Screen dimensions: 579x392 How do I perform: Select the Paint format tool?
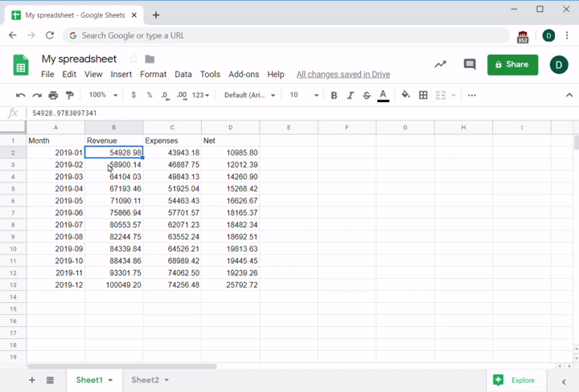click(70, 95)
